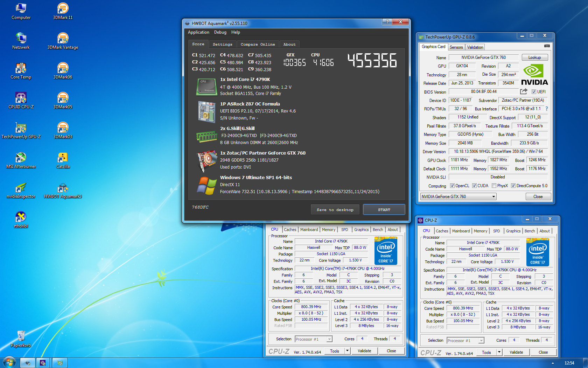
Task: Open the Bench tab in left CPU-Z window
Action: coord(378,230)
